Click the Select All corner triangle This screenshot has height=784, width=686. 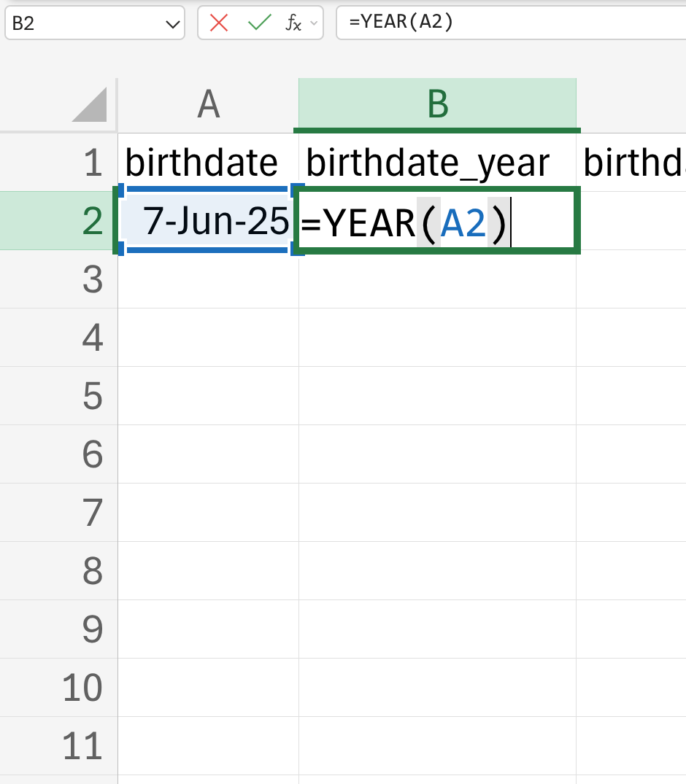pos(90,104)
